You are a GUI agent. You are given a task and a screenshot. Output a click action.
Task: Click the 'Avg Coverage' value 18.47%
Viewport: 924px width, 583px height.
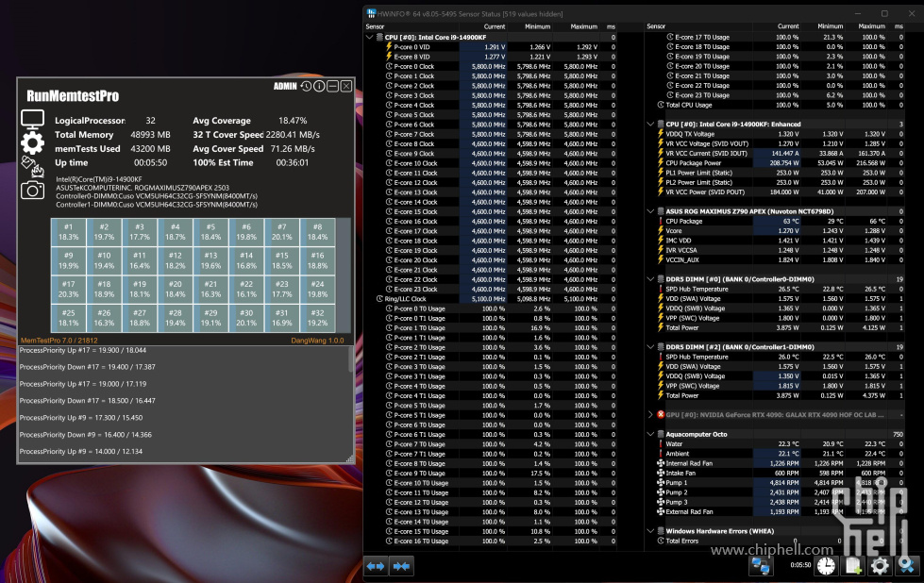pyautogui.click(x=293, y=121)
